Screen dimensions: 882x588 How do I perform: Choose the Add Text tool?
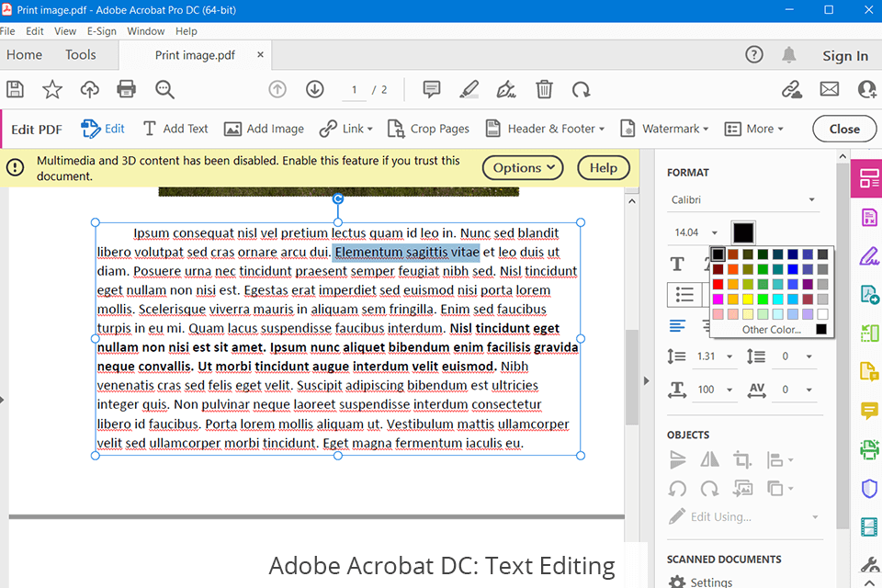click(175, 129)
